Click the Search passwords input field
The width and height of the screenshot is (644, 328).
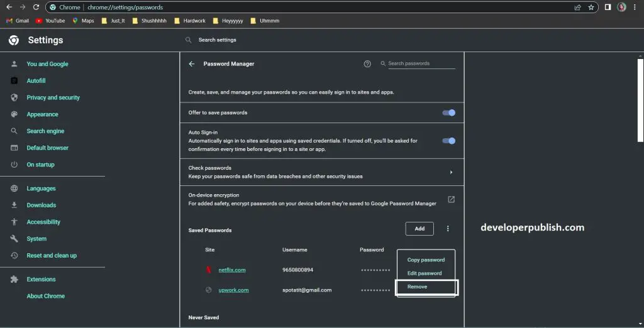421,63
